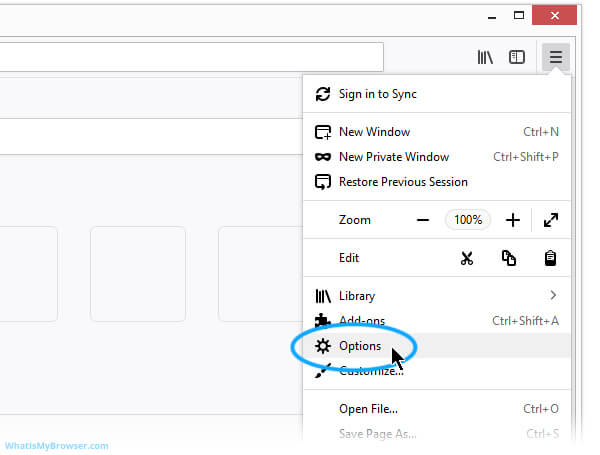Viewport: 600px width, 455px height.
Task: Toggle the sidebar view toolbar icon
Action: [517, 57]
